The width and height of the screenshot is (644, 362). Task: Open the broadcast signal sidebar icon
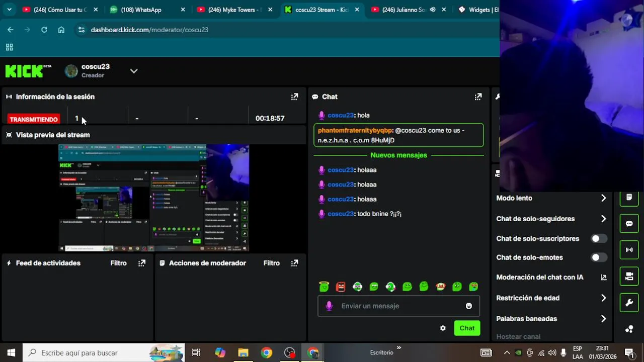(x=629, y=250)
